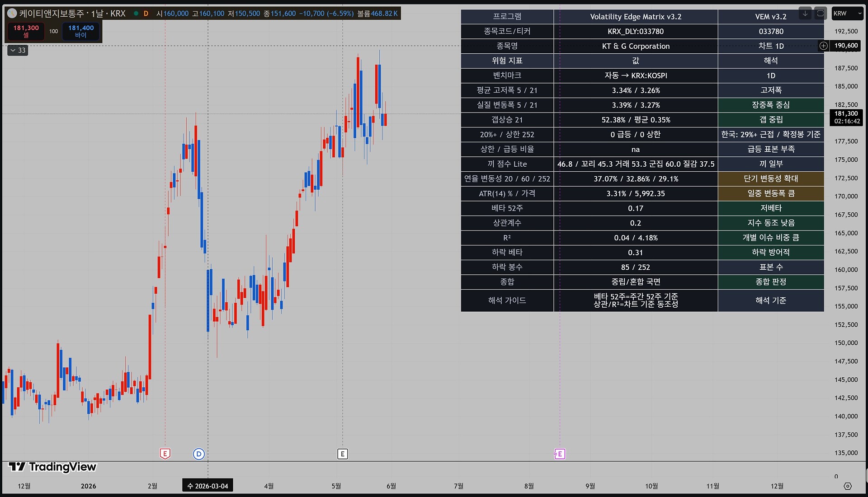Click the red earnings E marker
The width and height of the screenshot is (868, 497).
[165, 454]
